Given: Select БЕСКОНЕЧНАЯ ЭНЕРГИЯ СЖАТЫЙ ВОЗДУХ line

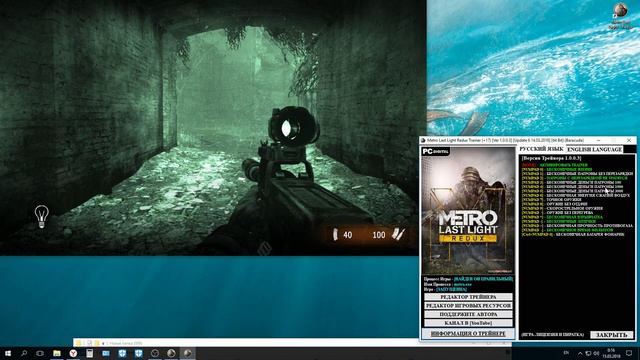Looking at the screenshot, I should point(576,196).
